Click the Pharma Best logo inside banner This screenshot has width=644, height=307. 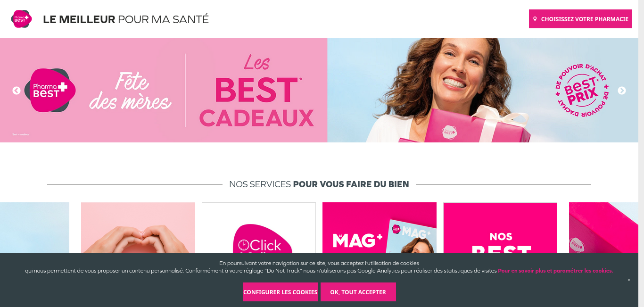click(50, 90)
